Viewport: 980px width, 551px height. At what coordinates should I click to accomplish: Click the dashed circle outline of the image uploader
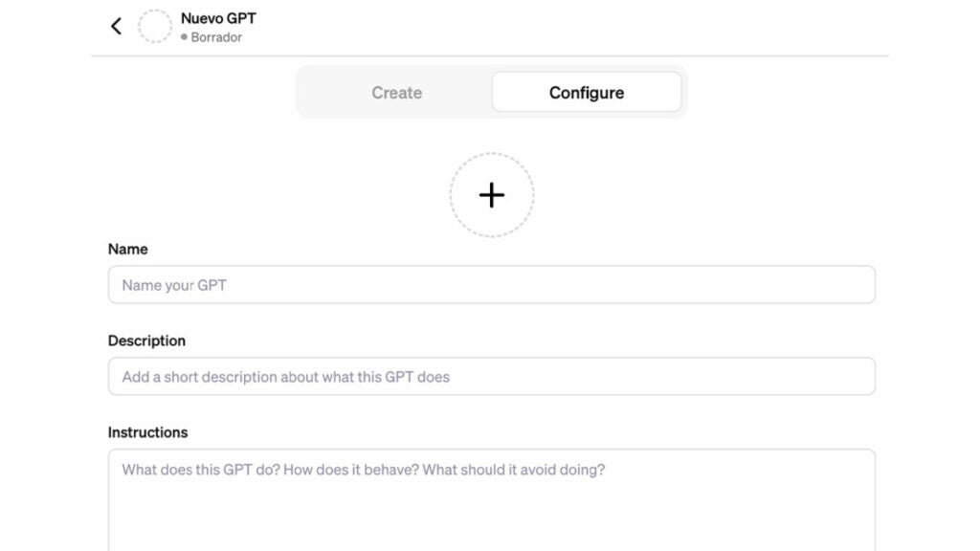tap(451, 195)
